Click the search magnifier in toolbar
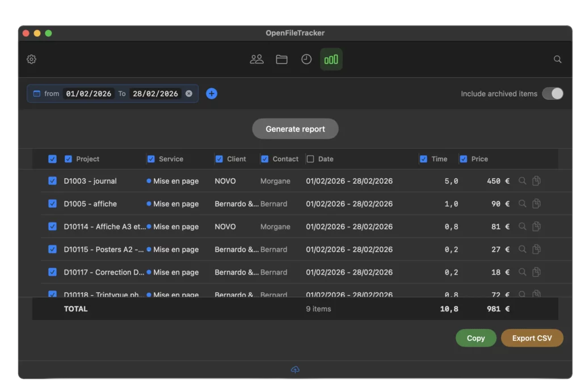Viewport: 581px width, 392px height. [x=558, y=59]
